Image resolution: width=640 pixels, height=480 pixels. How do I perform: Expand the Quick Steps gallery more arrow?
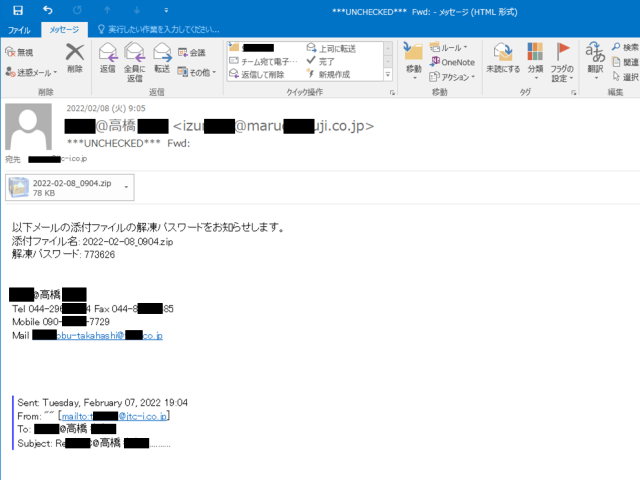388,74
